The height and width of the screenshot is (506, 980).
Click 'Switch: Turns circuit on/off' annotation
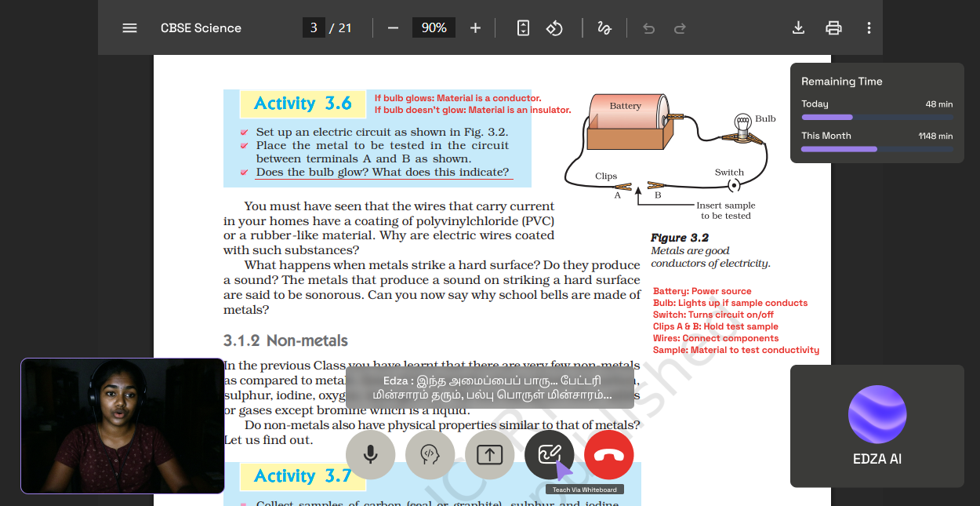(713, 315)
